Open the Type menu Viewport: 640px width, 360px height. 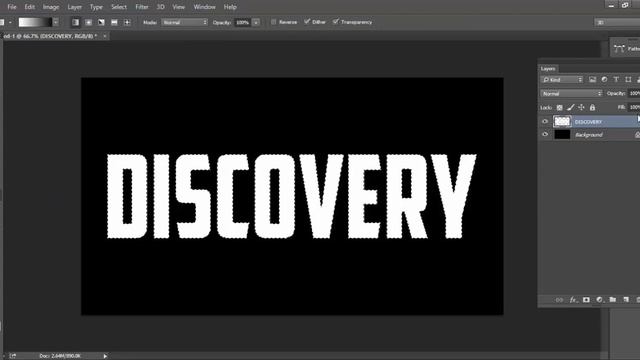pyautogui.click(x=96, y=7)
